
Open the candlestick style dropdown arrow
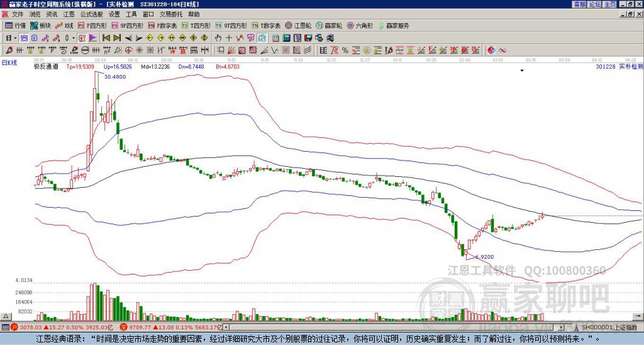(74, 38)
